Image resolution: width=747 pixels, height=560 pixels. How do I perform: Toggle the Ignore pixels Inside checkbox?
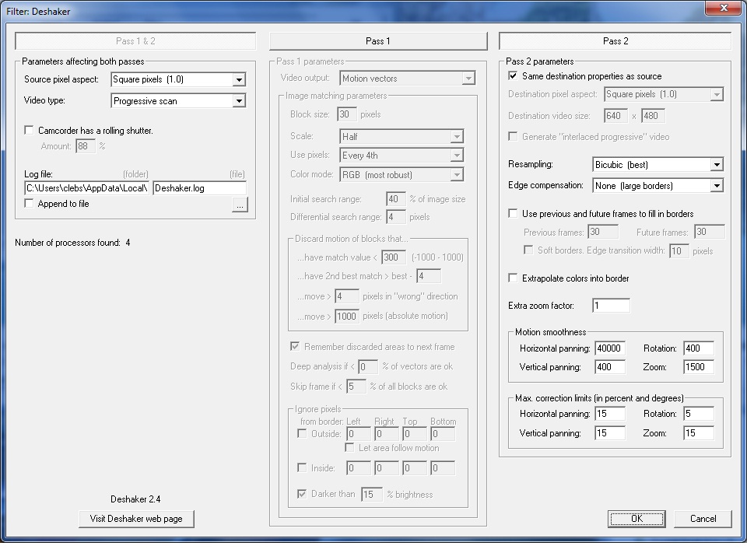[x=302, y=467]
